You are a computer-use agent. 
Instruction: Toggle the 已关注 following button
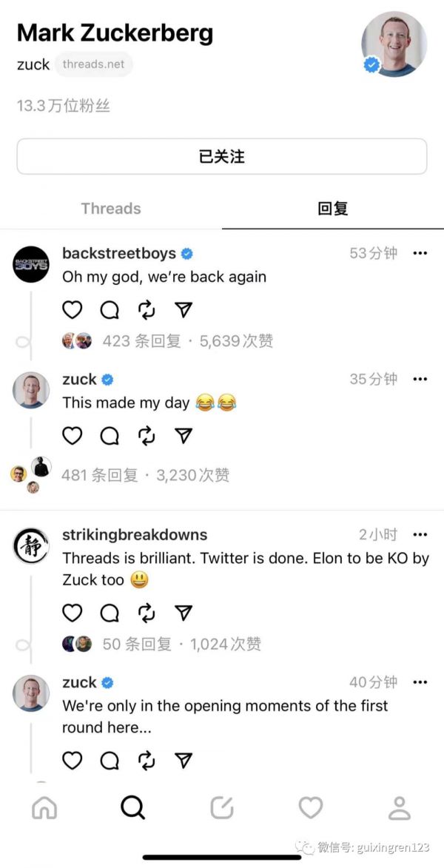click(x=222, y=157)
